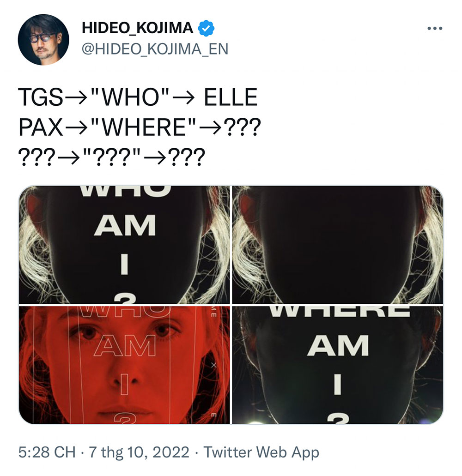The image size is (462, 476).
Task: Click the quoted "WHERE" in the tweet text
Action: pyautogui.click(x=143, y=127)
